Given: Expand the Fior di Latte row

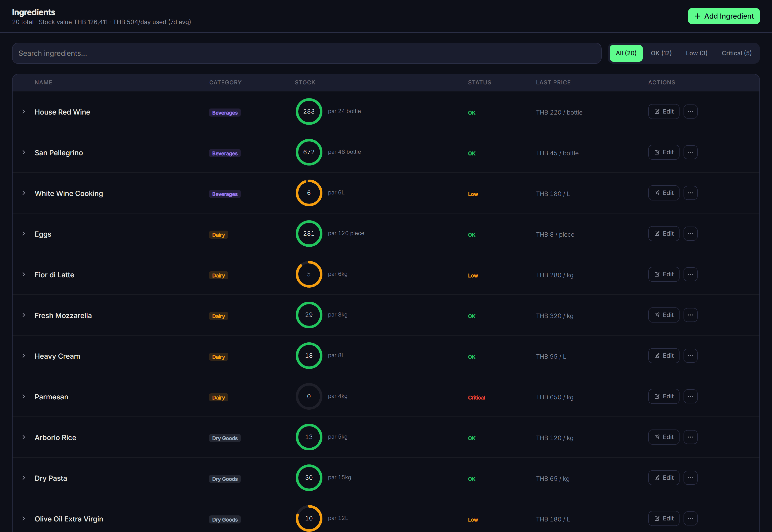Looking at the screenshot, I should click(24, 274).
